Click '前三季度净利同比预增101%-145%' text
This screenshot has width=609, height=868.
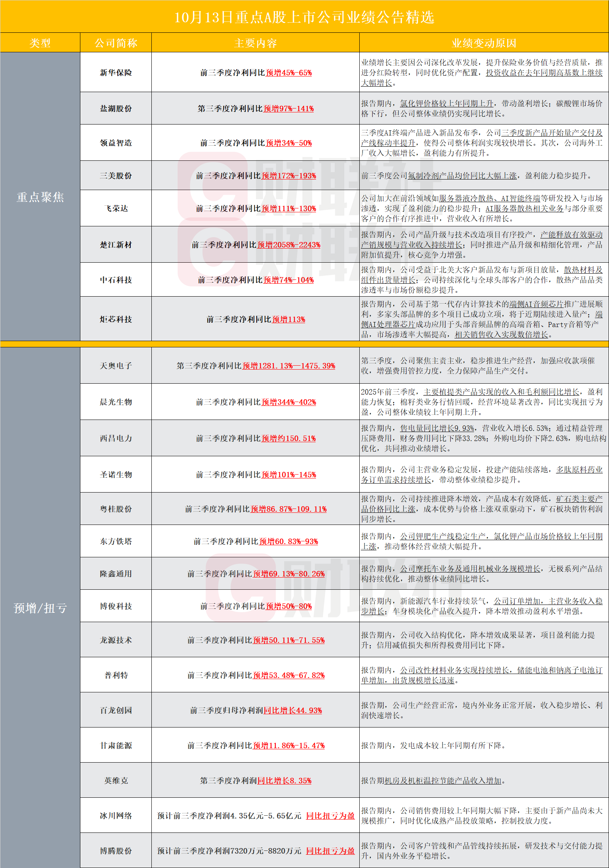(256, 475)
